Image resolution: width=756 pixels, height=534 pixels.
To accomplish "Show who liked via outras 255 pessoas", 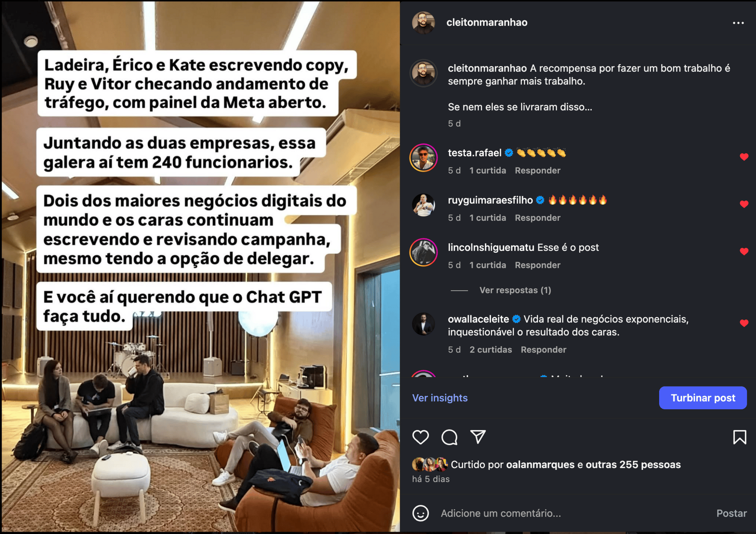I will pos(633,465).
